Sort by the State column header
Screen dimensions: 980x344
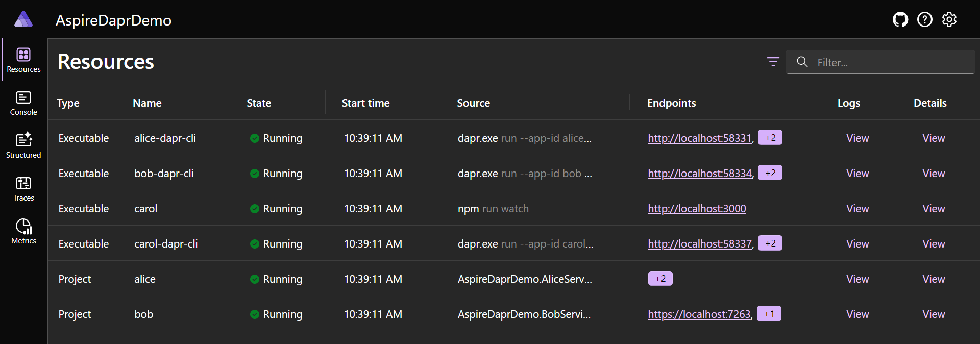click(x=259, y=103)
